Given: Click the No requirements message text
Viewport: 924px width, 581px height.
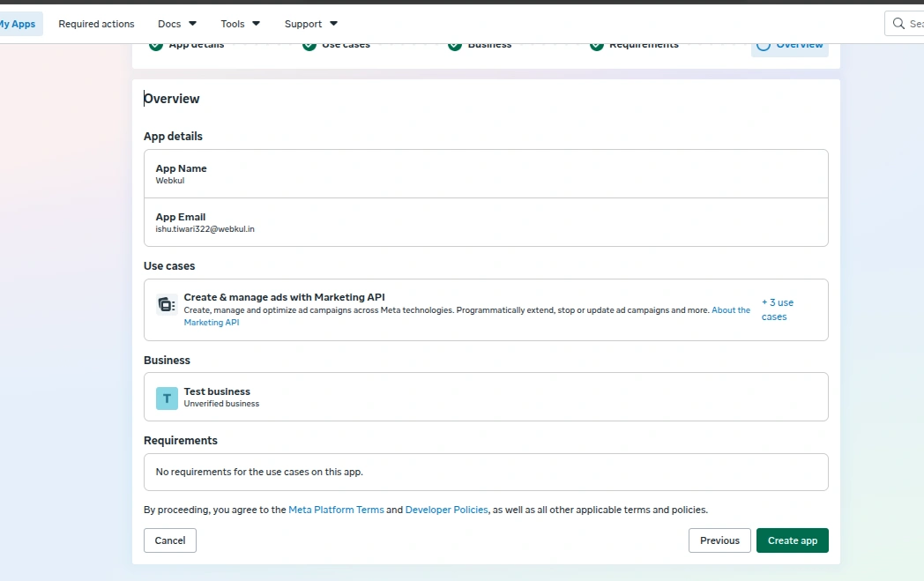Looking at the screenshot, I should click(259, 472).
